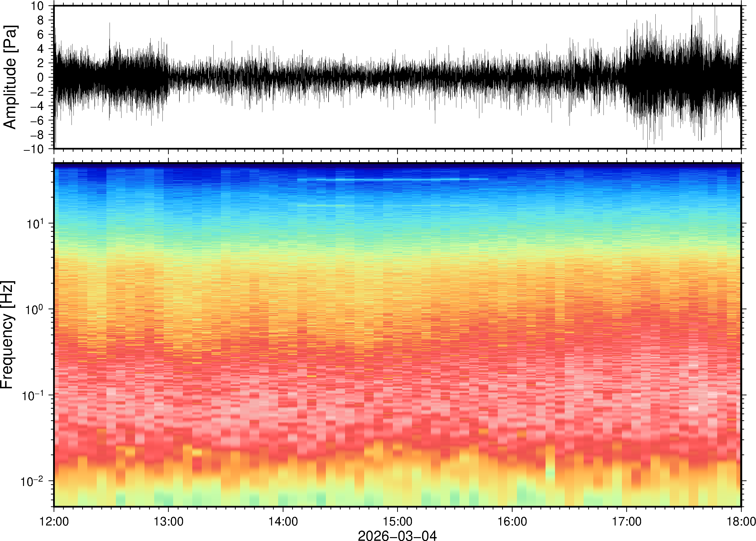
Task: Click the 10¹ frequency tick label
Action: click(x=35, y=224)
